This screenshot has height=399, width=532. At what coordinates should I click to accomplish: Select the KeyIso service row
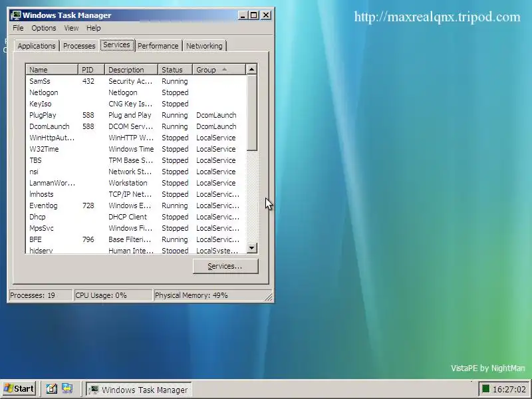pos(136,104)
